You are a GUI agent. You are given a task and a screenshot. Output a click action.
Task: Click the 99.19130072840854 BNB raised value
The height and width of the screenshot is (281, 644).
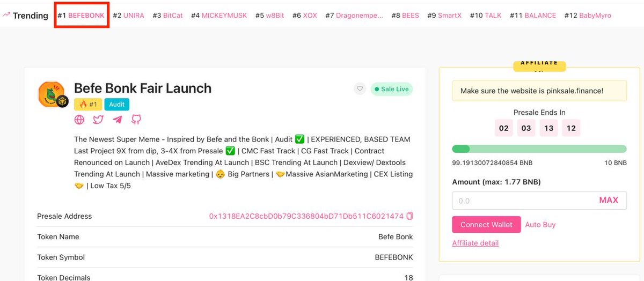coord(492,162)
